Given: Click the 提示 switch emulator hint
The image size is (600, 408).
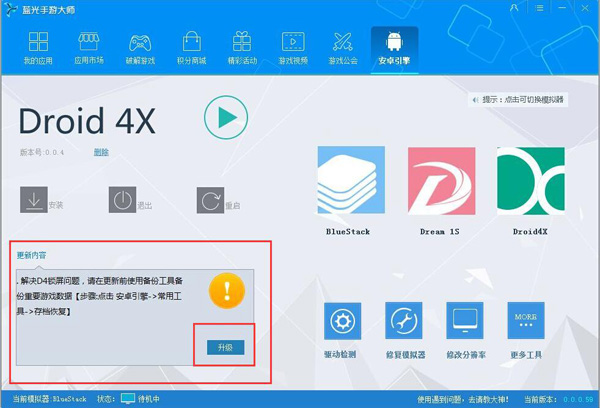Looking at the screenshot, I should [x=518, y=100].
